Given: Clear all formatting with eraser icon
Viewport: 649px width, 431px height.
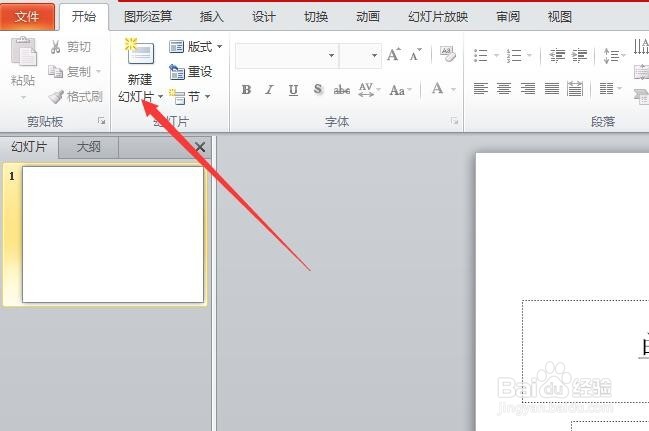Looking at the screenshot, I should 447,54.
